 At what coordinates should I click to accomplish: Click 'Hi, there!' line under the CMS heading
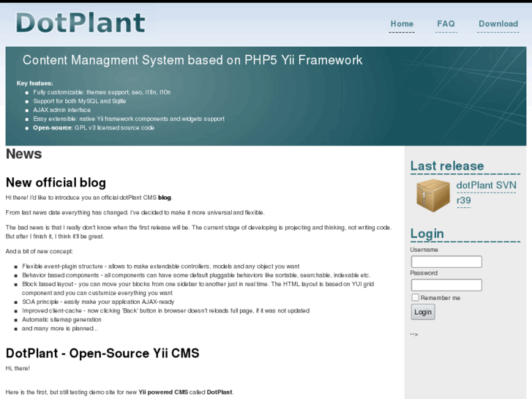point(18,368)
